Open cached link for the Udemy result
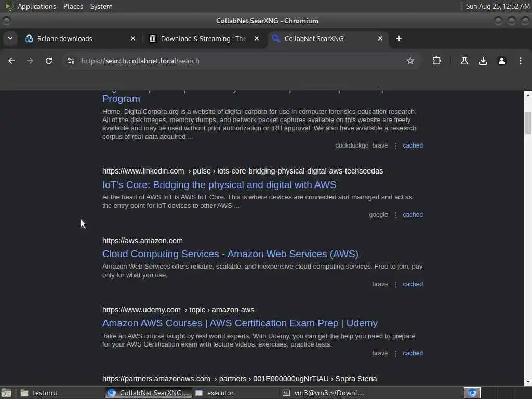Screen dimensions: 532x399 coord(413,353)
